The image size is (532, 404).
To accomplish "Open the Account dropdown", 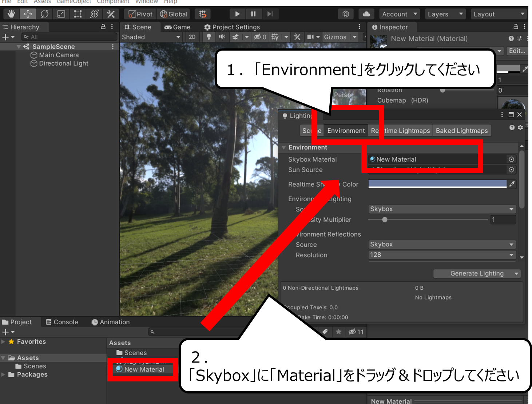I will pyautogui.click(x=400, y=14).
